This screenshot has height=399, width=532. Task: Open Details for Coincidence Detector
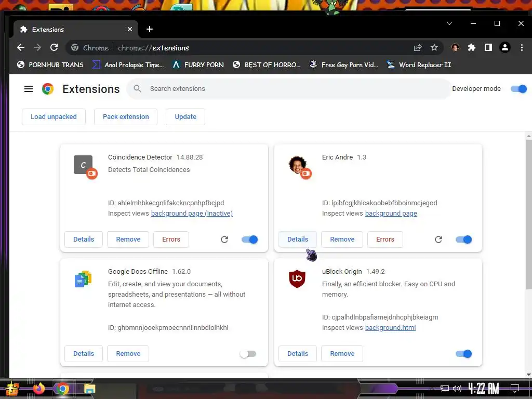click(x=84, y=240)
